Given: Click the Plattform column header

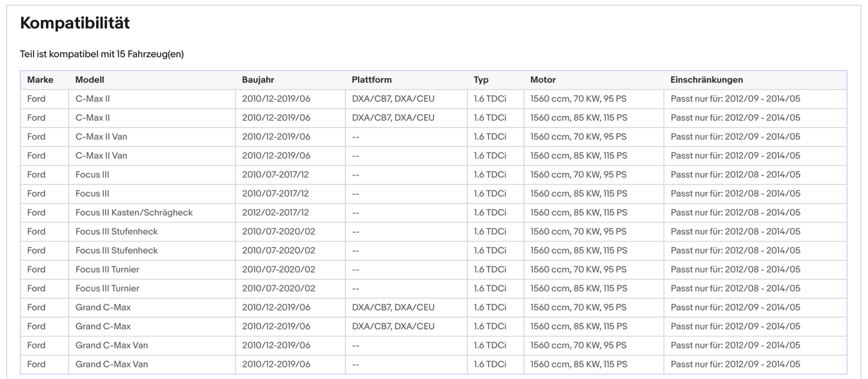Looking at the screenshot, I should pos(371,80).
